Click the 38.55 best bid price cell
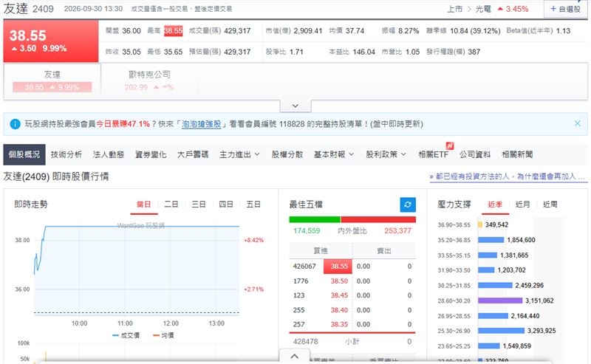591x364 pixels. tap(338, 267)
